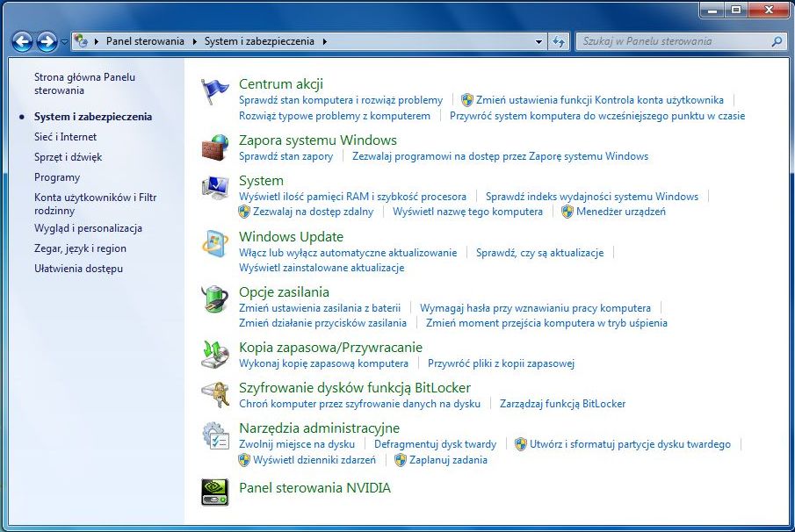Image resolution: width=795 pixels, height=532 pixels.
Task: Click shield icon beside Zmień ustawienia funkcji Kontrola konta
Action: point(467,100)
